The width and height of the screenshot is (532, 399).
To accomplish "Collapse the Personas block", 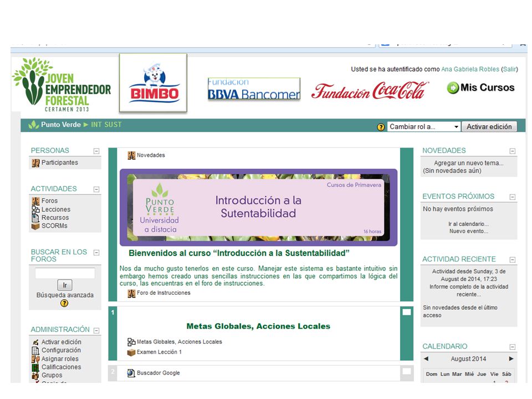I will (96, 151).
